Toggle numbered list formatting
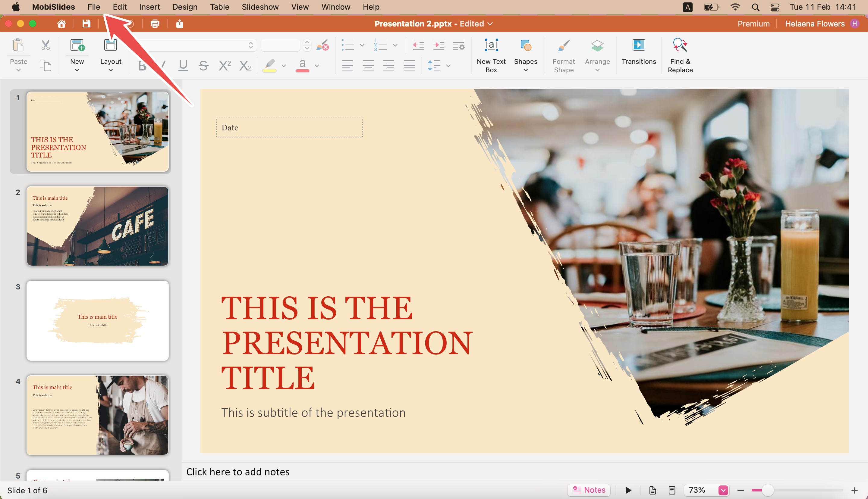Screen dimensions: 868x499 click(x=381, y=45)
